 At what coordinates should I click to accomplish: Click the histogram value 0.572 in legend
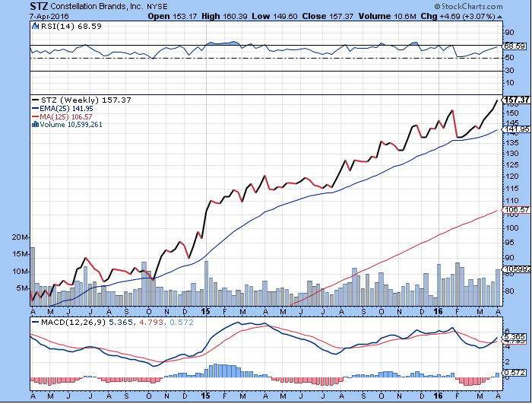[181, 322]
